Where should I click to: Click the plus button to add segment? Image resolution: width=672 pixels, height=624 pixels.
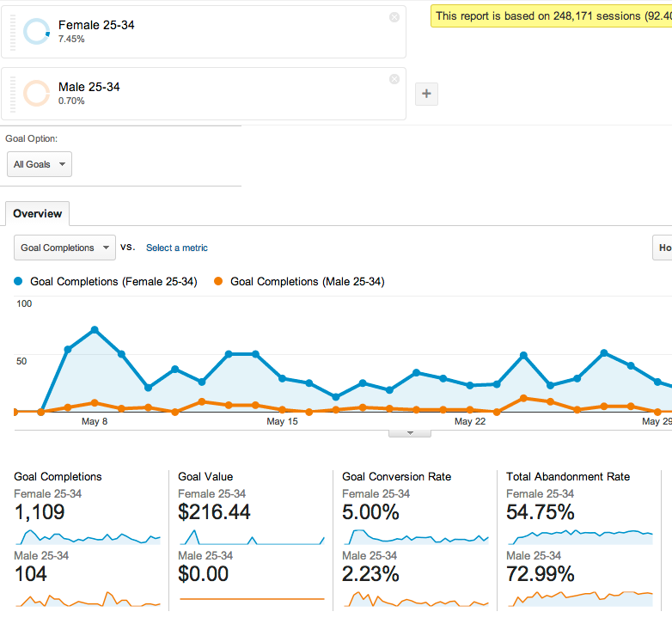[x=426, y=95]
